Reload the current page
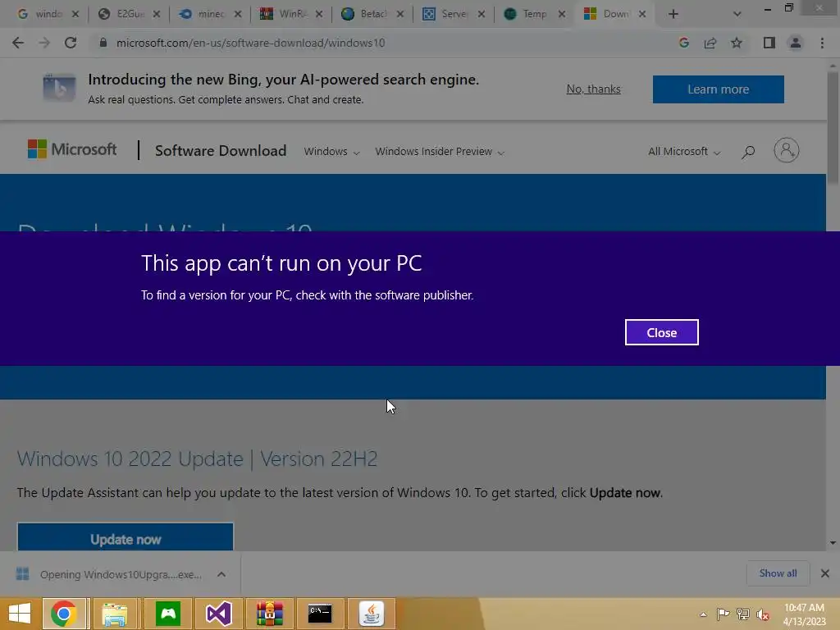The height and width of the screenshot is (630, 840). 71,43
